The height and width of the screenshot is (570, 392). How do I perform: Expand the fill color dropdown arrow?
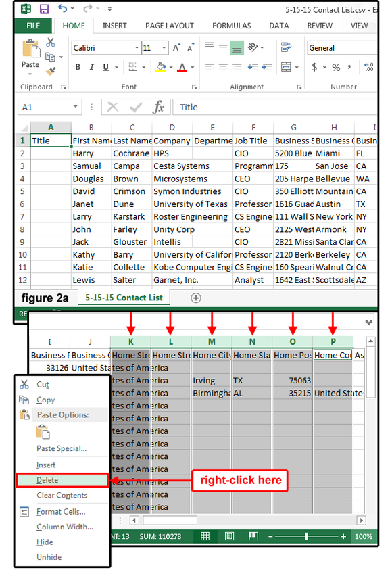pyautogui.click(x=171, y=67)
